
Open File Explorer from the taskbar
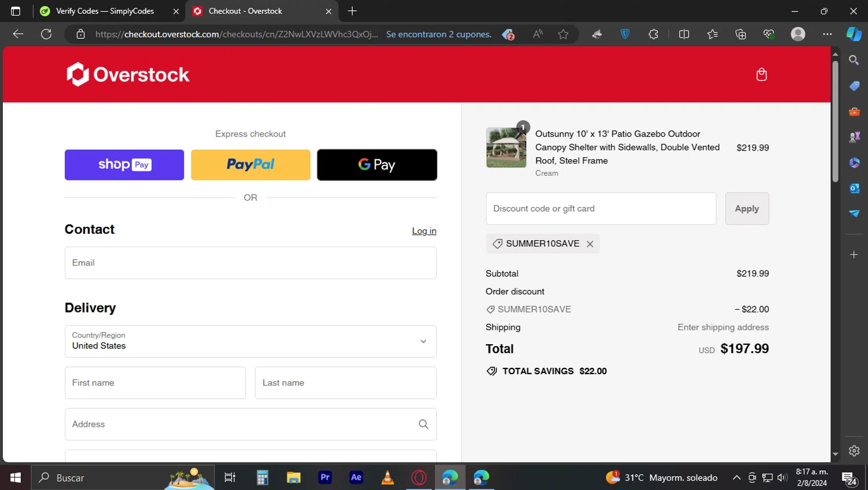point(293,478)
